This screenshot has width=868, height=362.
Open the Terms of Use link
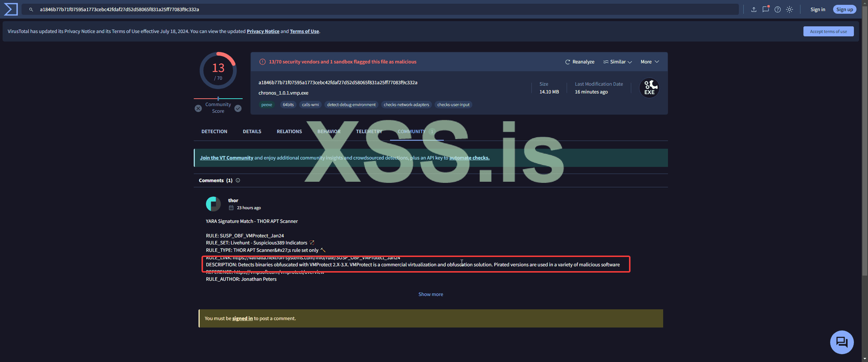click(304, 32)
